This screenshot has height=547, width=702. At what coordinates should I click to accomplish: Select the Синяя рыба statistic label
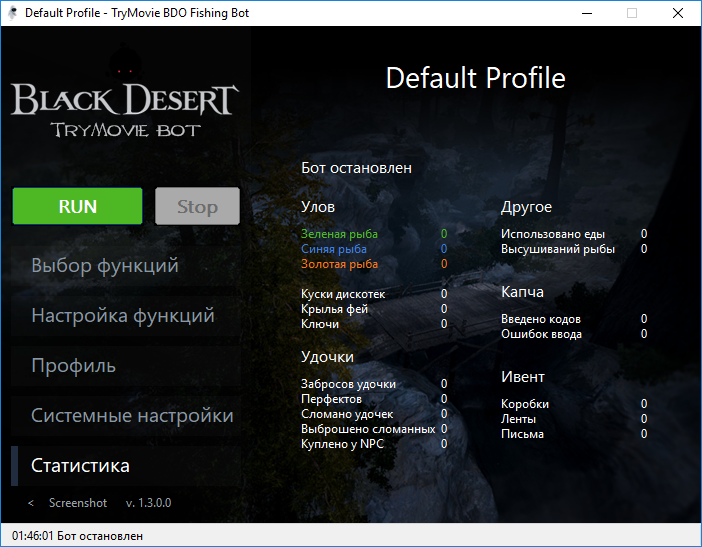(334, 249)
